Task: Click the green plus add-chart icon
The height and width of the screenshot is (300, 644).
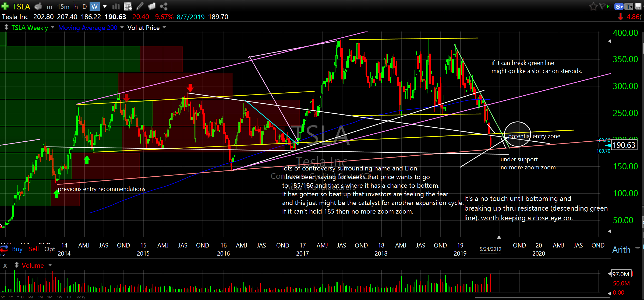Action: click(5, 6)
